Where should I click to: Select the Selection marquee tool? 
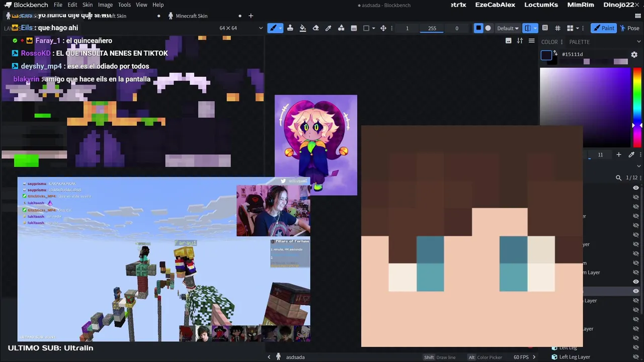click(366, 28)
